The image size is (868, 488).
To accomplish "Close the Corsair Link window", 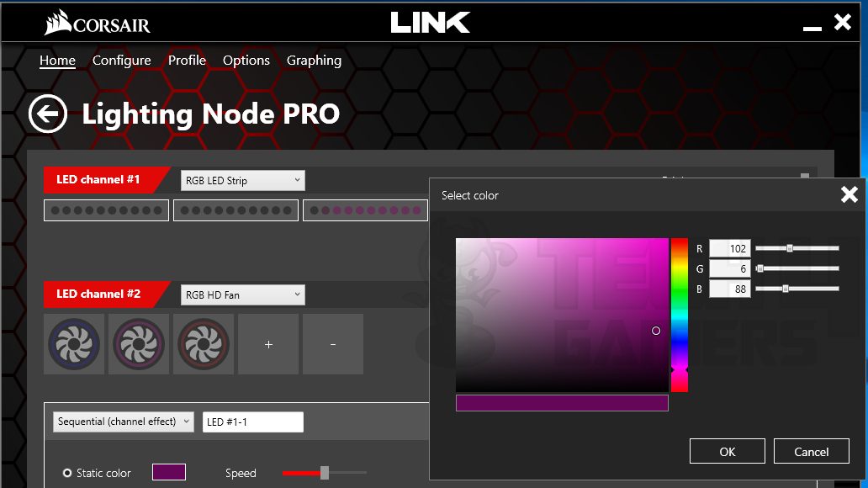I will point(843,22).
